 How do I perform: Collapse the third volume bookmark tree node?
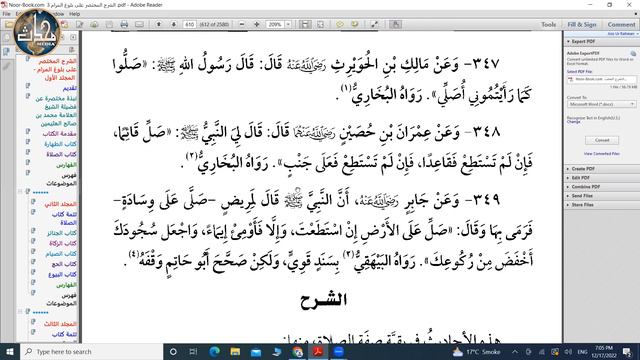coord(20,311)
